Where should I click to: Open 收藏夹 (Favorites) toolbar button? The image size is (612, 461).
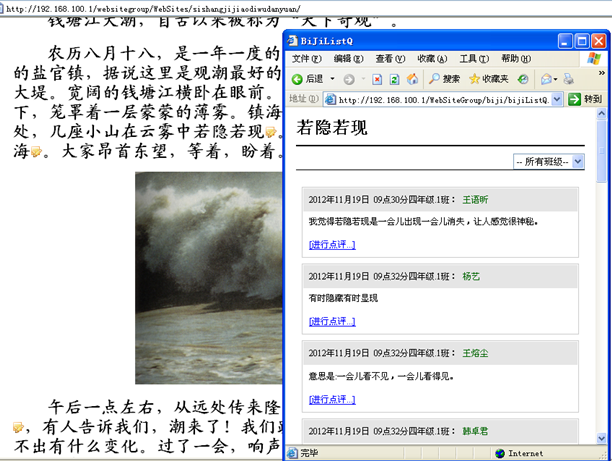(487, 79)
